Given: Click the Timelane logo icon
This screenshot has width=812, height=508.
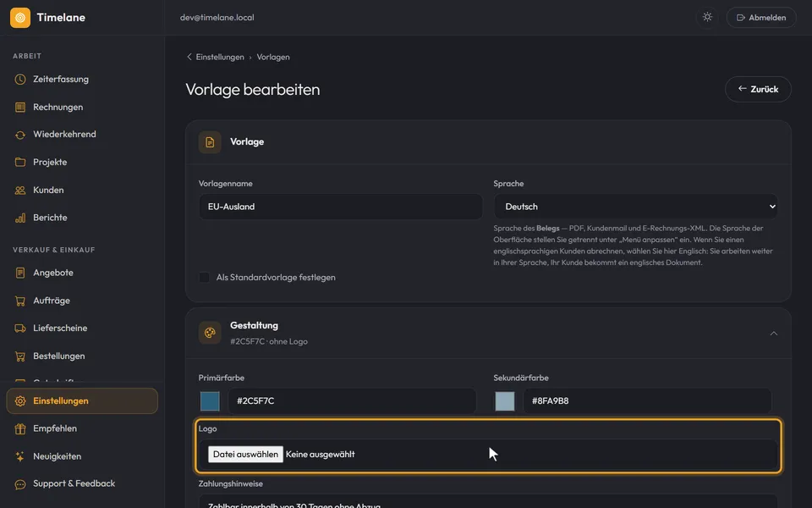Looking at the screenshot, I should [x=20, y=18].
